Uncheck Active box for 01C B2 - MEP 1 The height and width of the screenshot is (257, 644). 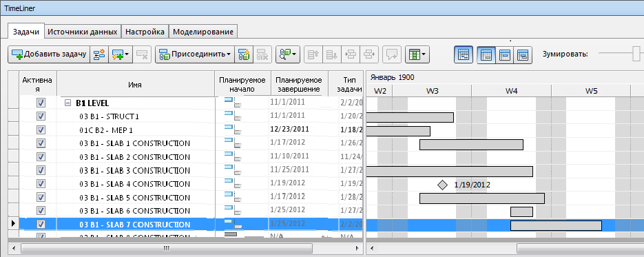click(x=41, y=130)
